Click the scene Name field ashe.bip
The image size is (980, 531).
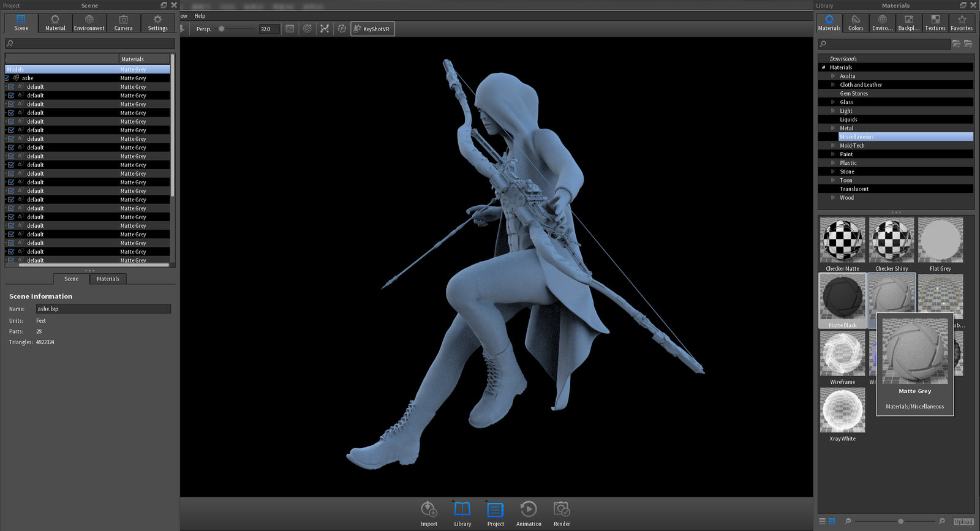pos(103,309)
